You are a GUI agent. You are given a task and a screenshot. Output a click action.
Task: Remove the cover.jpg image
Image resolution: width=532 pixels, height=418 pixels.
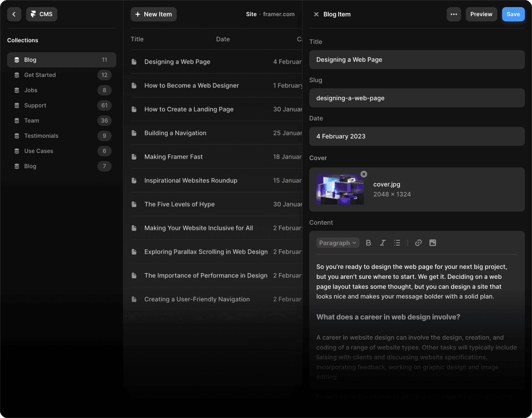(364, 174)
